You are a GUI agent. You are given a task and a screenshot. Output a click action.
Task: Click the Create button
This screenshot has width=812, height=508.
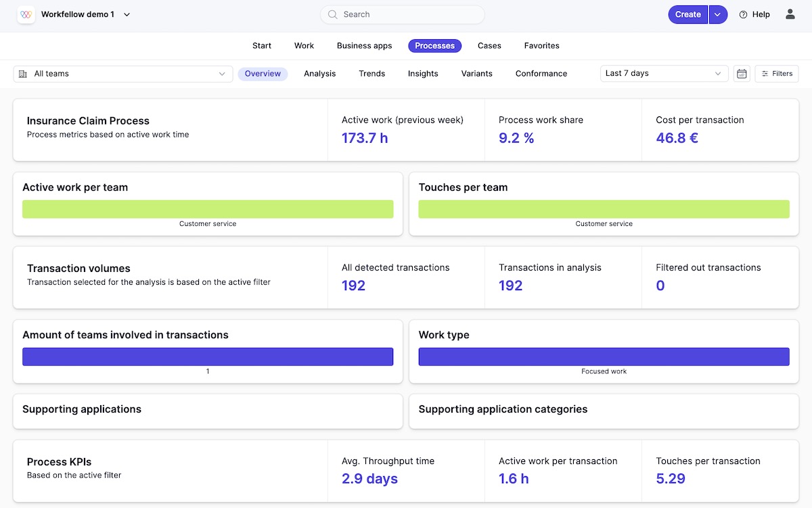(x=687, y=14)
